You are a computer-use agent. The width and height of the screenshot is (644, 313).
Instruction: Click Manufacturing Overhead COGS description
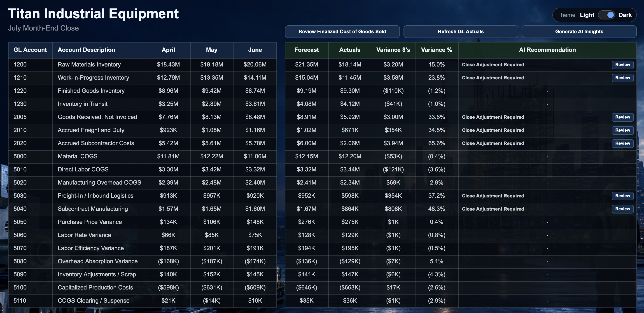click(99, 183)
